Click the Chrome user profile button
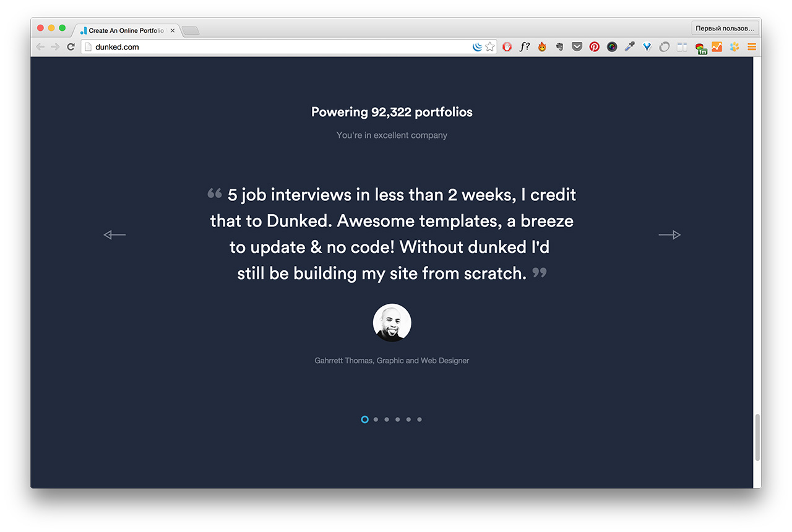This screenshot has width=792, height=532. click(725, 28)
